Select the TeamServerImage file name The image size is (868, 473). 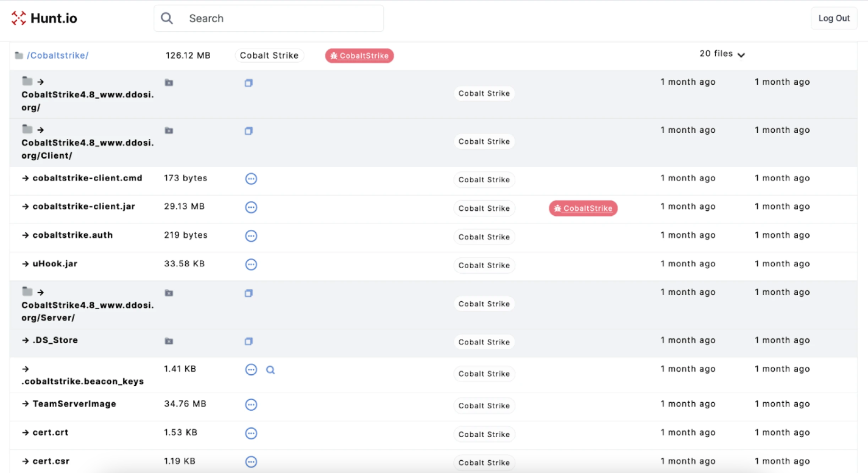(74, 404)
